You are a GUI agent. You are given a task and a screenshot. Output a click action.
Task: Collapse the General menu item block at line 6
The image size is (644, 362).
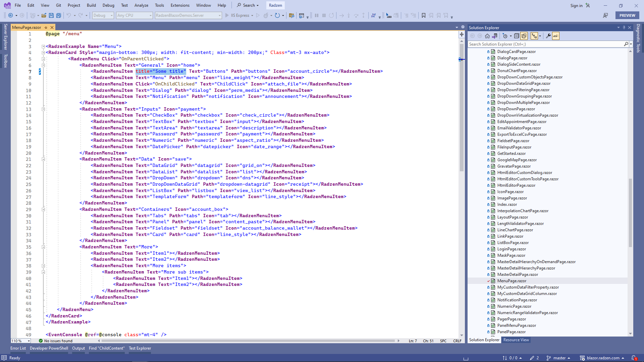(43, 65)
